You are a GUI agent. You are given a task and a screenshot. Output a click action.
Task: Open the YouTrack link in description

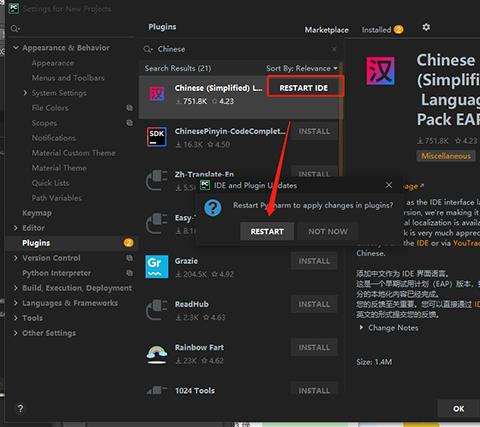466,243
